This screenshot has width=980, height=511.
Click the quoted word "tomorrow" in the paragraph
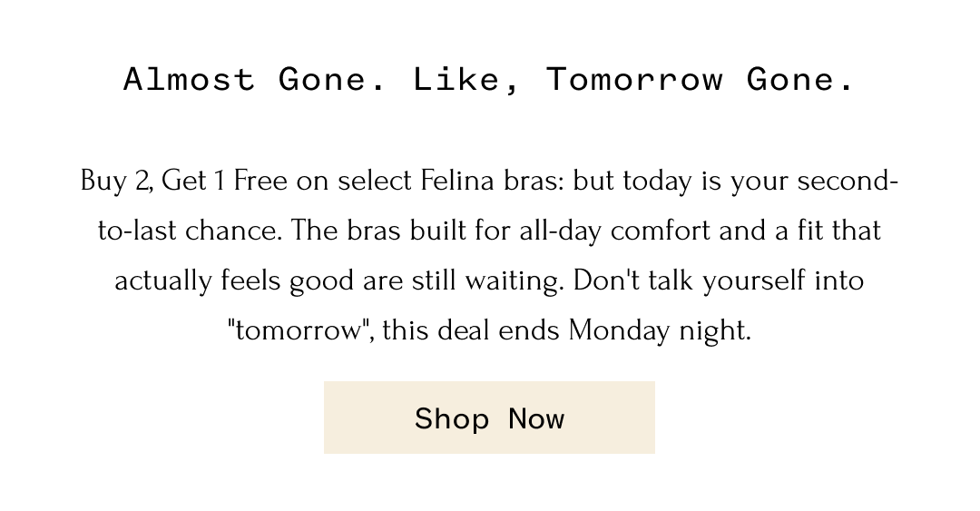[x=300, y=330]
